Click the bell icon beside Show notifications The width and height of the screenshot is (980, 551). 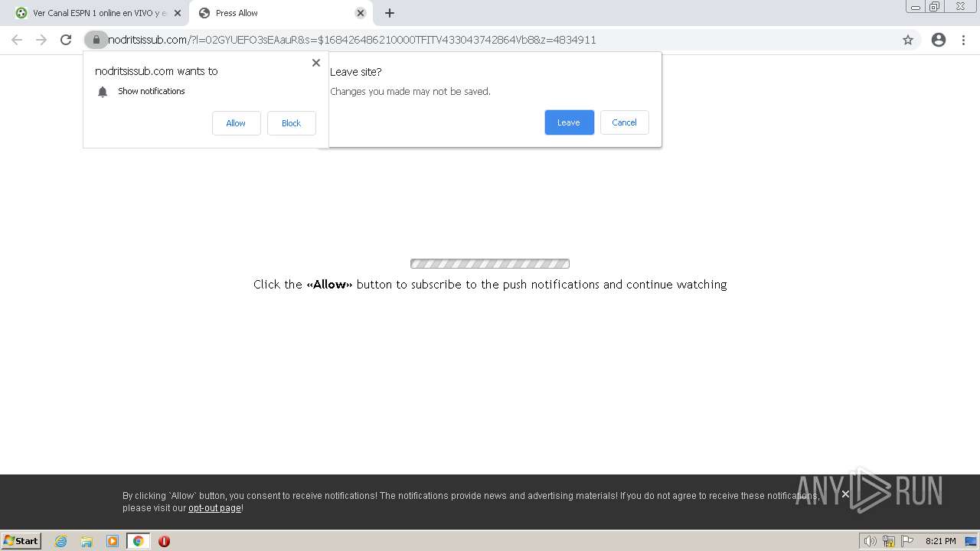click(x=103, y=92)
